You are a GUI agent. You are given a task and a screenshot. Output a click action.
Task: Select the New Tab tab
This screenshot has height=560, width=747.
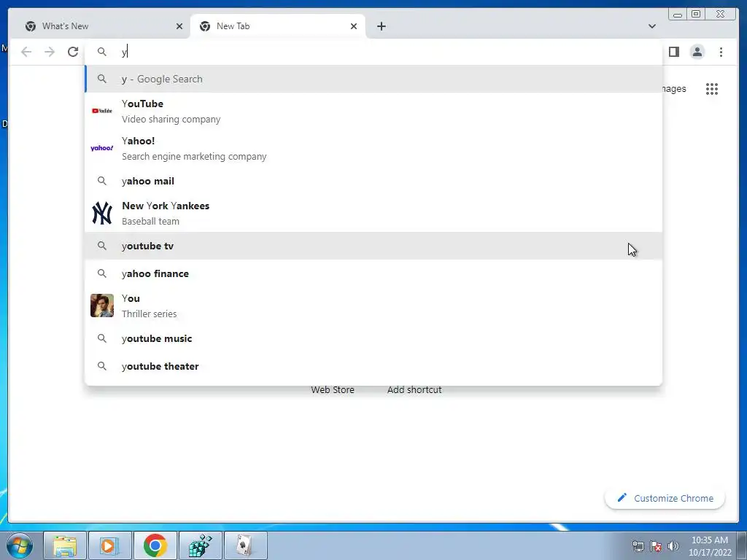pos(278,26)
